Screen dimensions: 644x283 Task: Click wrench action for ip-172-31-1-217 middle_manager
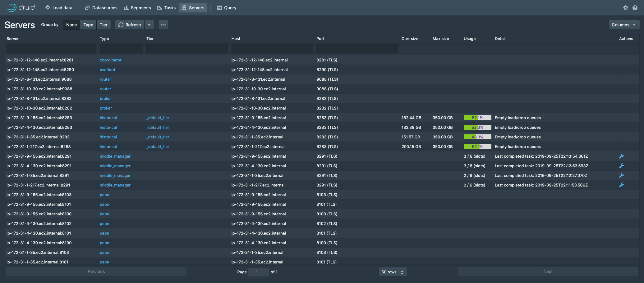click(622, 185)
